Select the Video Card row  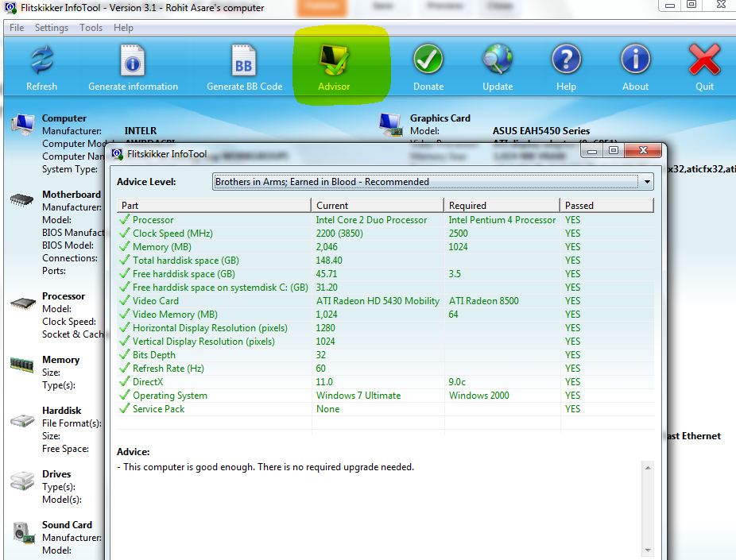(385, 300)
